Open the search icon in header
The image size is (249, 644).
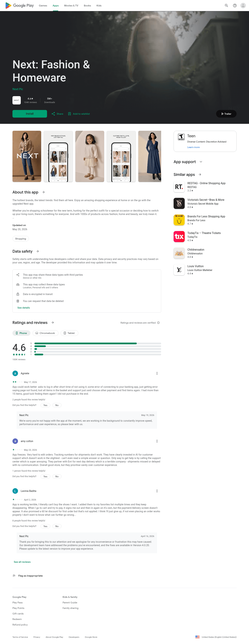click(x=226, y=6)
